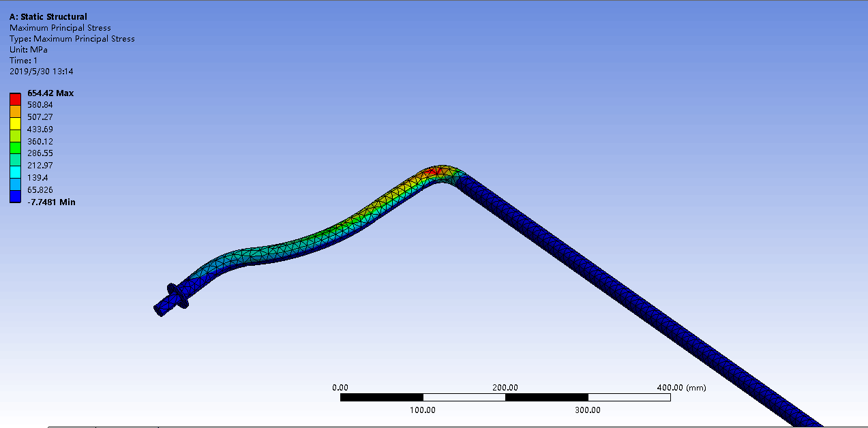
Task: Click the yellow legend color band
Action: (x=15, y=123)
